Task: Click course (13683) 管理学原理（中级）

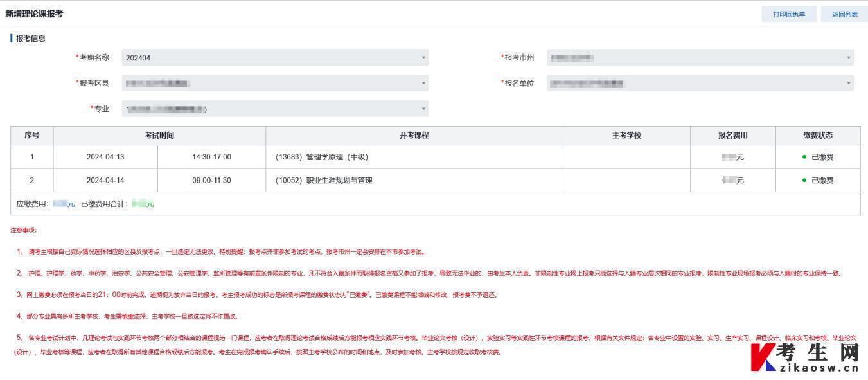Action: coord(322,157)
